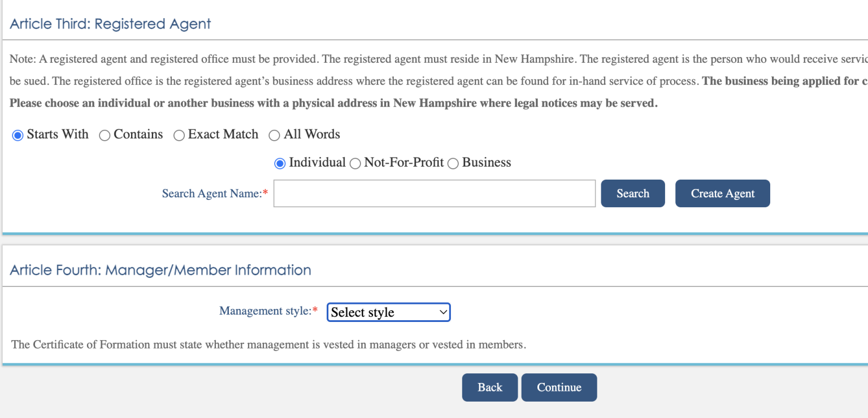Click the Article Fourth: Manager/Member Information heading
Viewport: 868px width, 418px height.
(160, 271)
